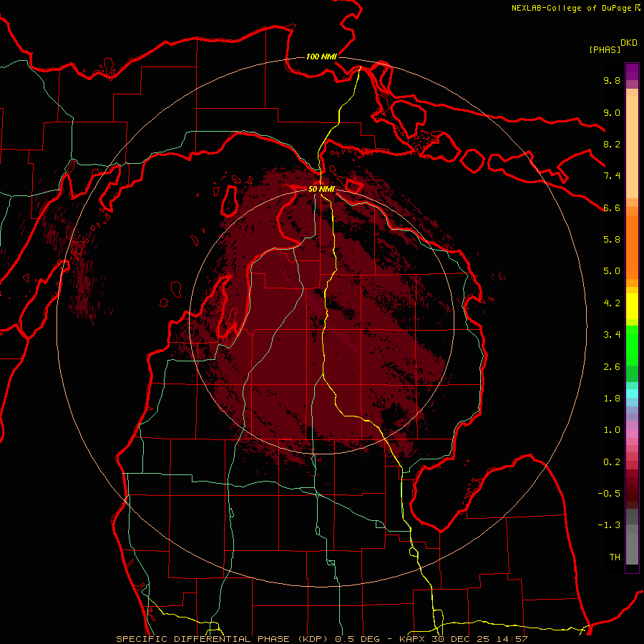Click the -1.3 legend value
Screen dimensions: 644x644
tap(609, 525)
